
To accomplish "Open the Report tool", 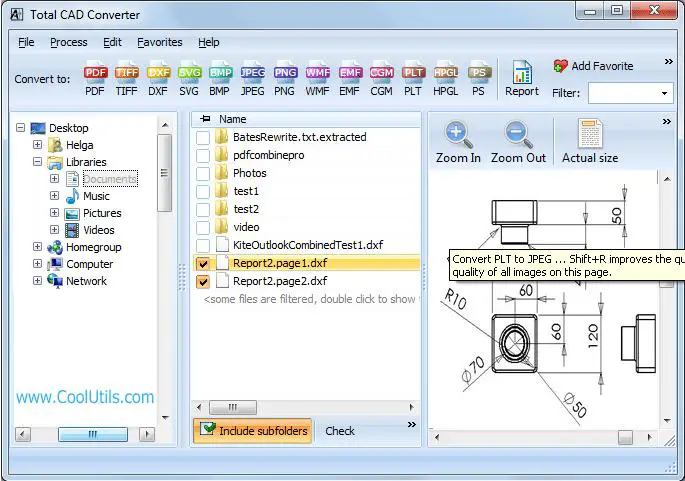I will click(522, 79).
